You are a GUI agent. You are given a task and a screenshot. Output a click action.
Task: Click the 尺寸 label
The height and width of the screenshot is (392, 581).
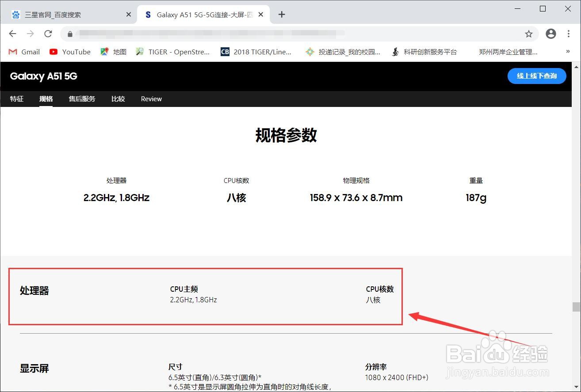[175, 367]
